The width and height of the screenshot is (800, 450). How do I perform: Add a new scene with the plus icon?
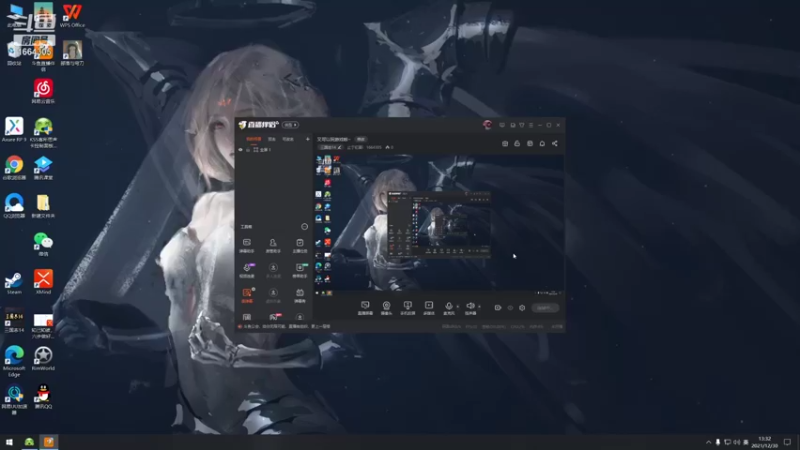point(308,139)
